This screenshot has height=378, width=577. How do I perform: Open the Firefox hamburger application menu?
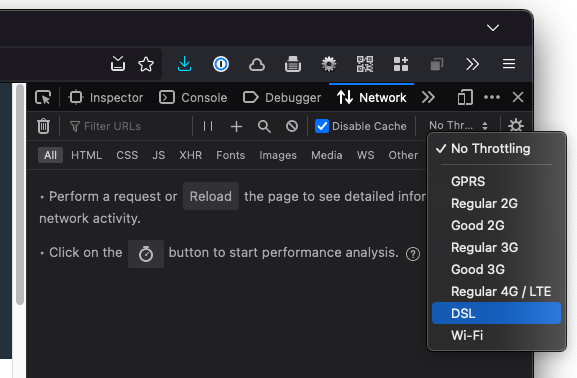pos(509,64)
